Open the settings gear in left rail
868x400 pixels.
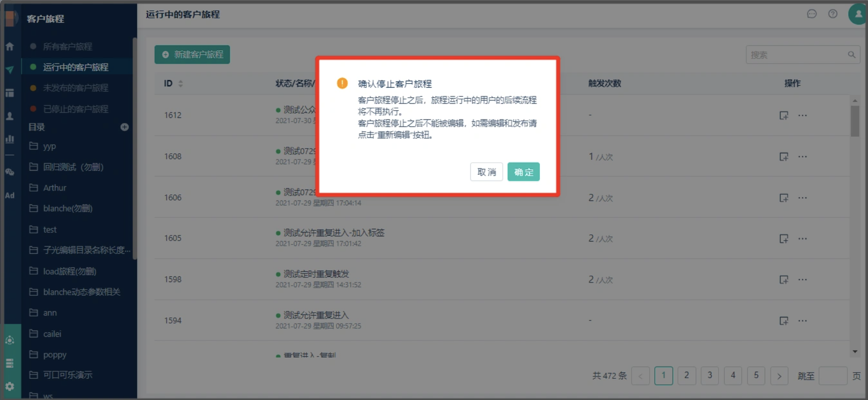(9, 386)
